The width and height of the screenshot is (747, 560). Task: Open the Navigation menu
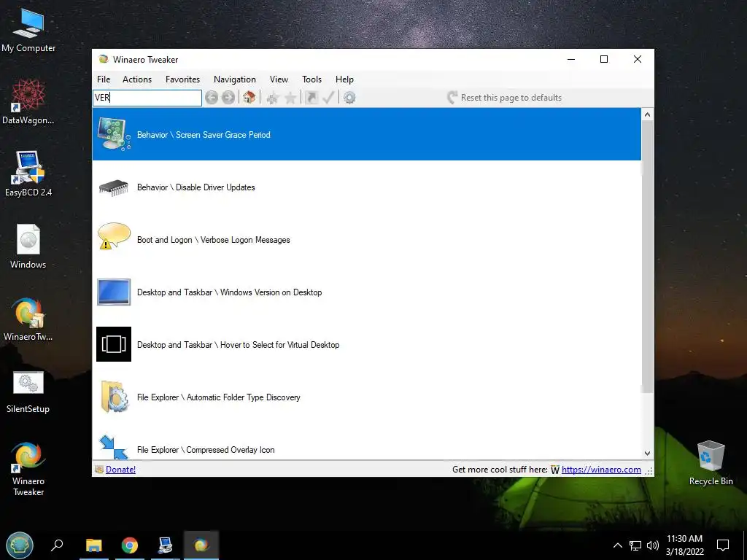[235, 79]
